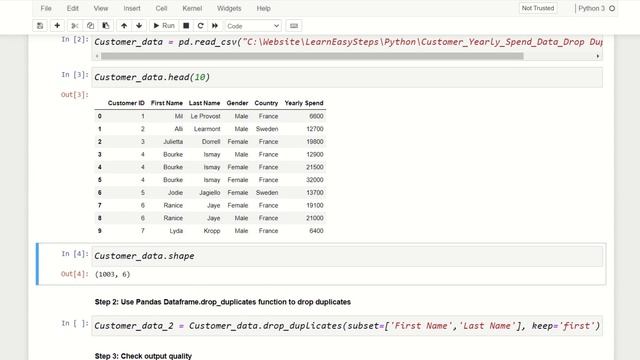
Task: Interrupt the kernel with the stop icon
Action: pyautogui.click(x=186, y=26)
